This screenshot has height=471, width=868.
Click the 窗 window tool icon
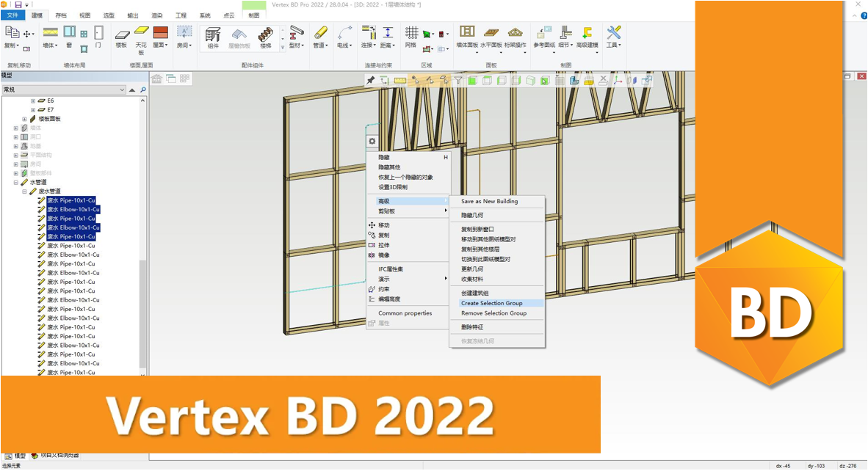coord(69,32)
